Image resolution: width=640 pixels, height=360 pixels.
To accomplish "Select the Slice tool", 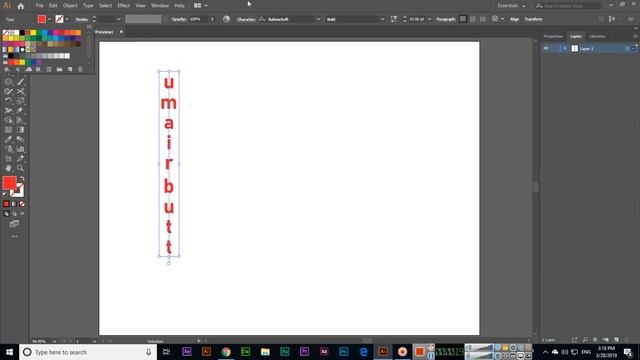I will coord(20,158).
